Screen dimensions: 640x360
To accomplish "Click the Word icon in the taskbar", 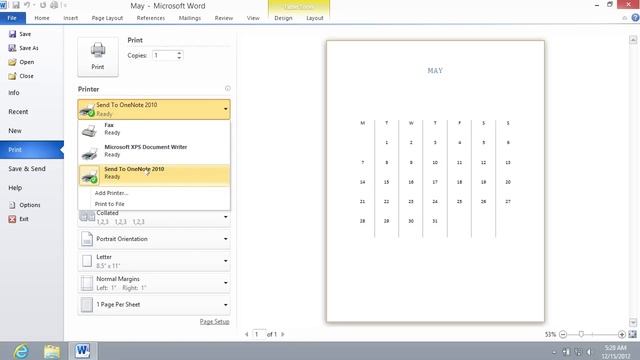I will tap(83, 351).
